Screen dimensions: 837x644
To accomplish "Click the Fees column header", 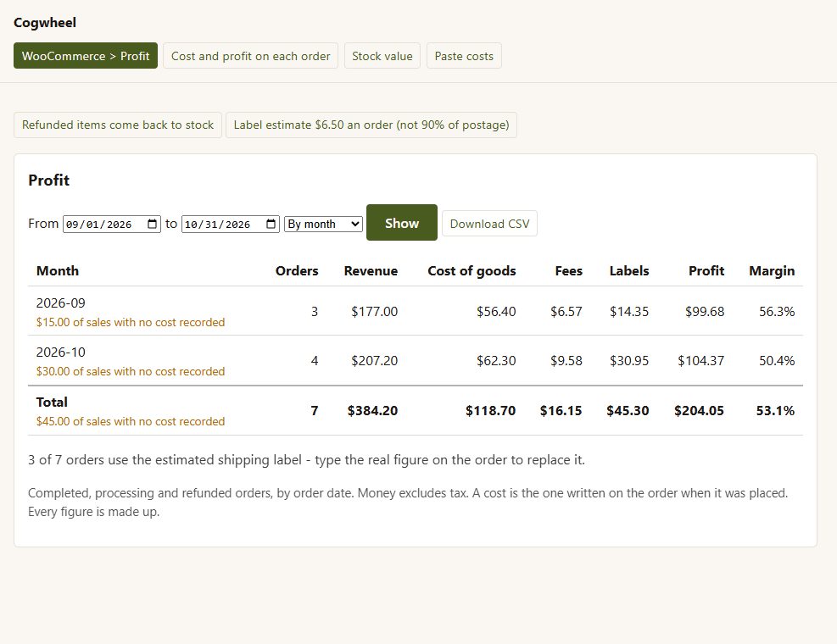I will coord(568,271).
